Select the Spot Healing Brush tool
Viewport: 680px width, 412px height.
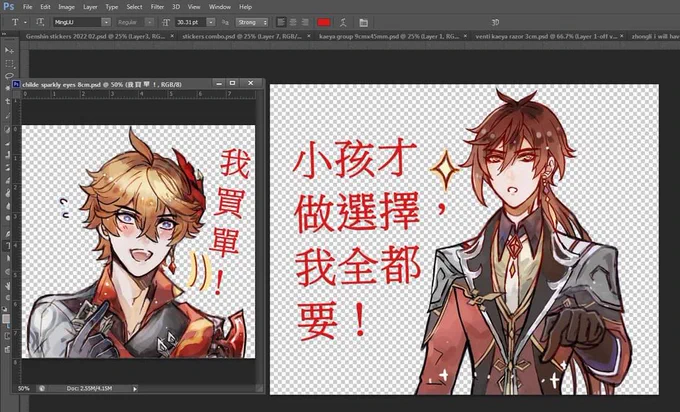8,129
